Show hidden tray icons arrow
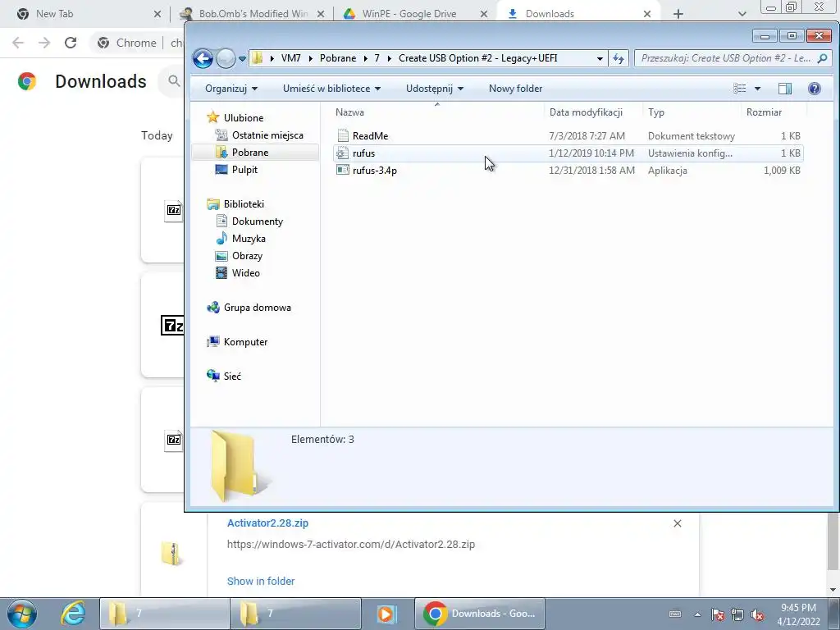Viewport: 840px width, 630px height. pos(697,614)
